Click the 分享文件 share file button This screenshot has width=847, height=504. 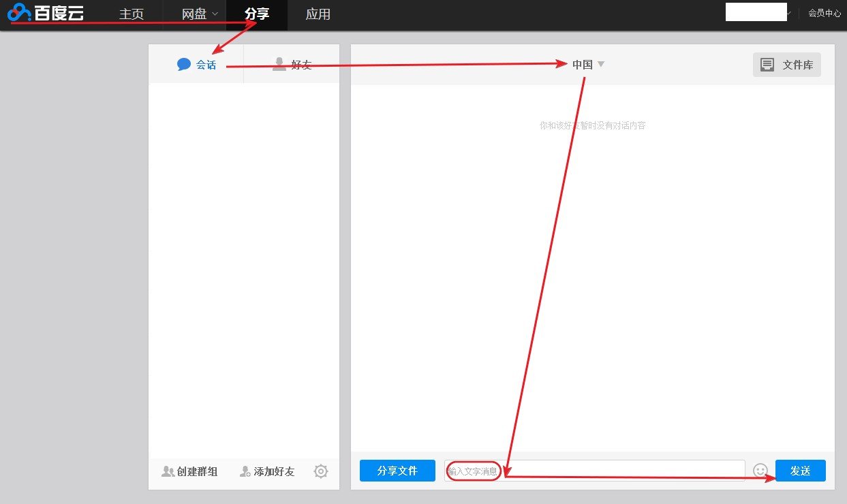[397, 470]
